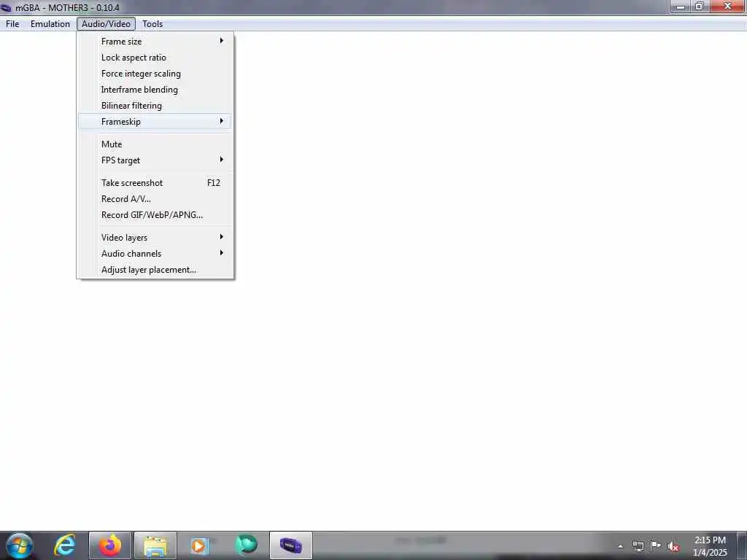Screen dimensions: 747x560
Task: Open the Action Center flag icon
Action: click(x=656, y=546)
